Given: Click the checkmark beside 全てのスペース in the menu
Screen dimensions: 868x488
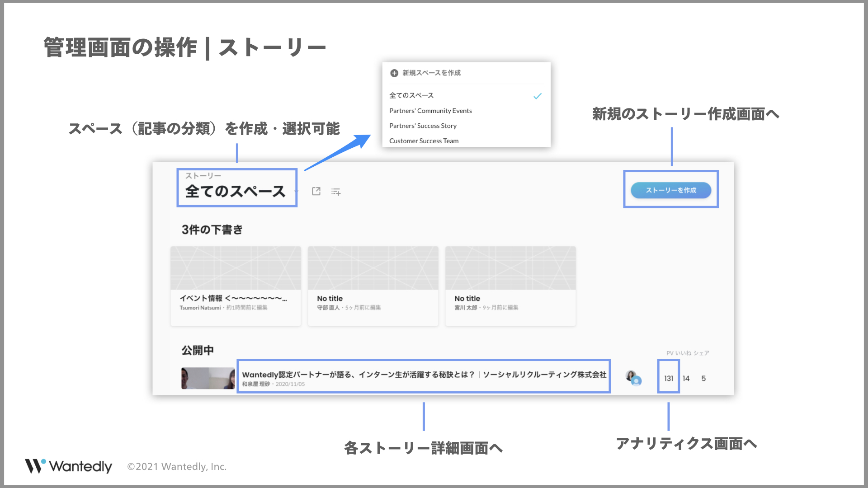Looking at the screenshot, I should tap(537, 96).
